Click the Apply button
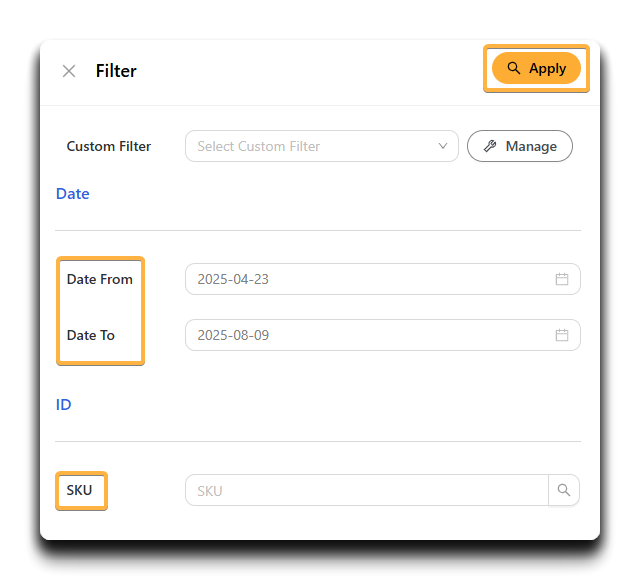The image size is (640, 580). click(536, 68)
